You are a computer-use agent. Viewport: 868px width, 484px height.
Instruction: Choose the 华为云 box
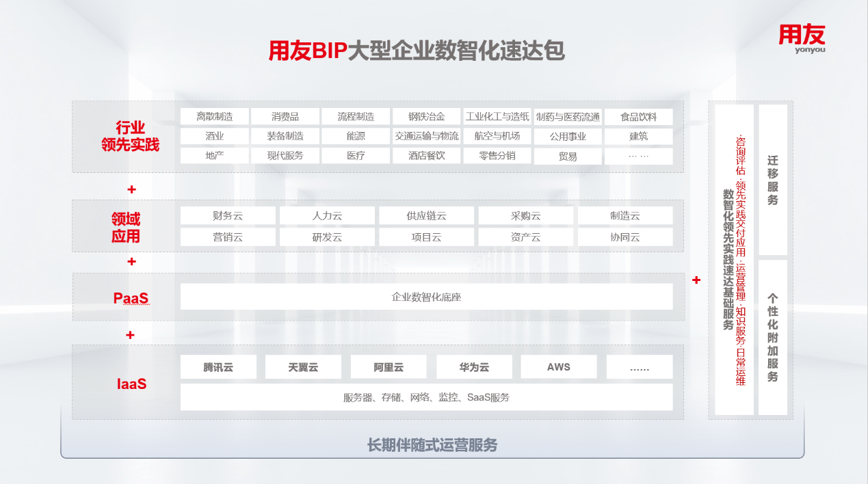[x=473, y=367]
